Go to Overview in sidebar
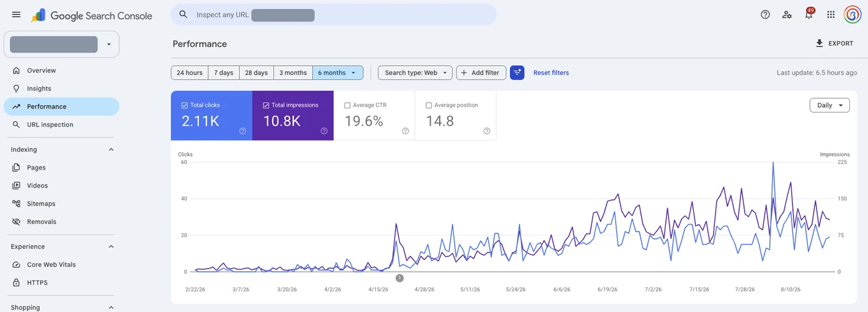 click(x=61, y=71)
